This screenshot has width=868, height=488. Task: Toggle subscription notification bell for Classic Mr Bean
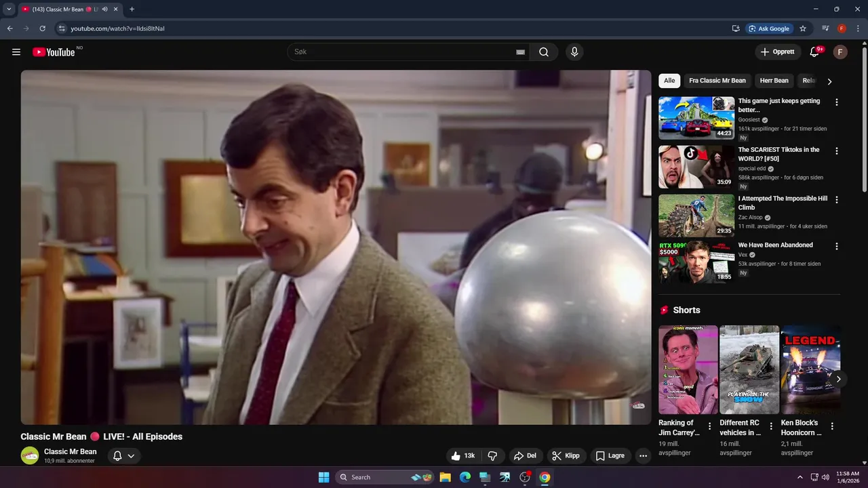(x=117, y=456)
